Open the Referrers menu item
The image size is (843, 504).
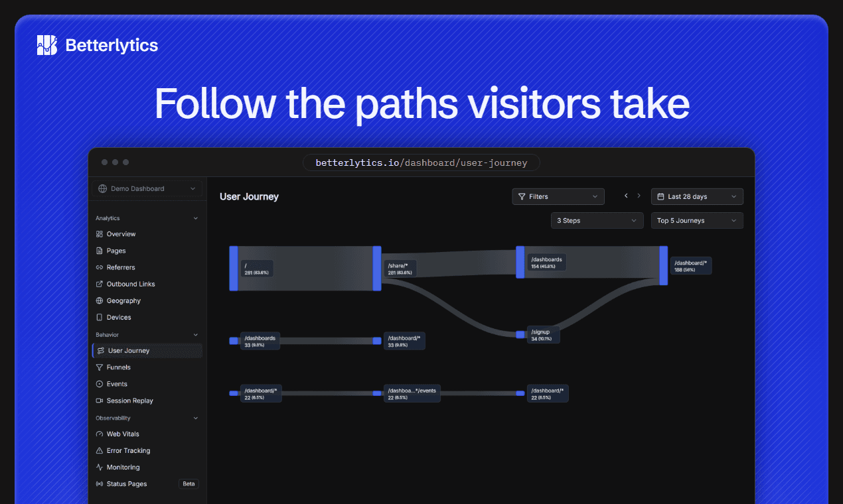point(147,267)
